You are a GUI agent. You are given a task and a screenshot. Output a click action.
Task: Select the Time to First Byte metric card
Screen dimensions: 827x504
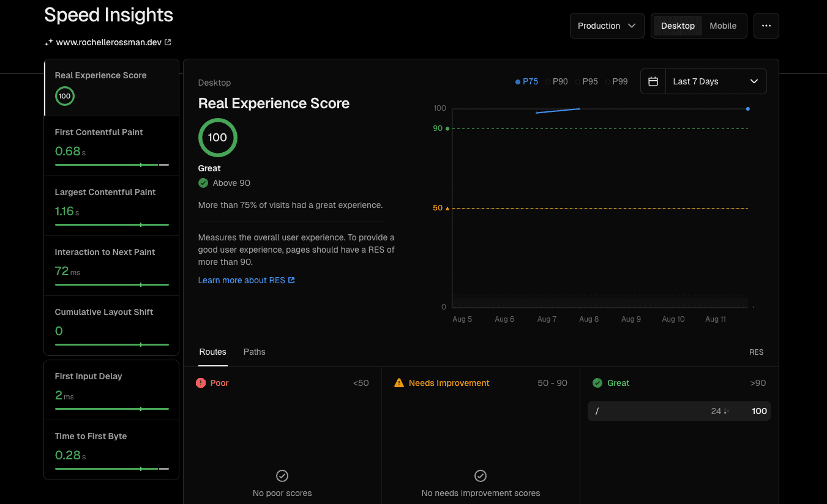point(111,450)
